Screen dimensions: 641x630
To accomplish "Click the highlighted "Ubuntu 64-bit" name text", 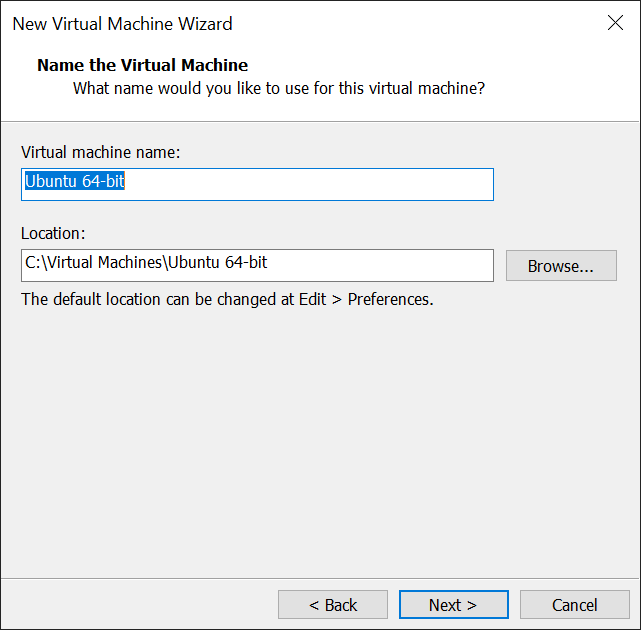I will [75, 182].
